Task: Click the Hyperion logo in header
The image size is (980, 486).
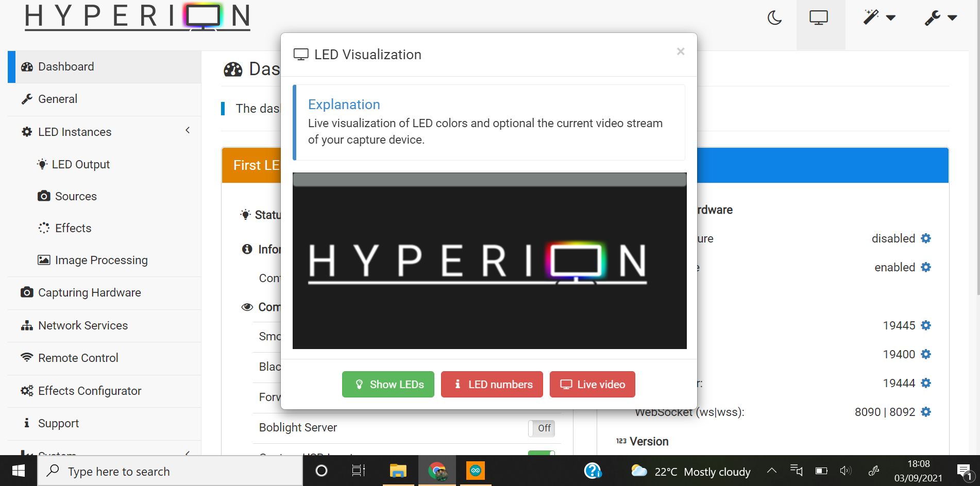Action: point(138,17)
